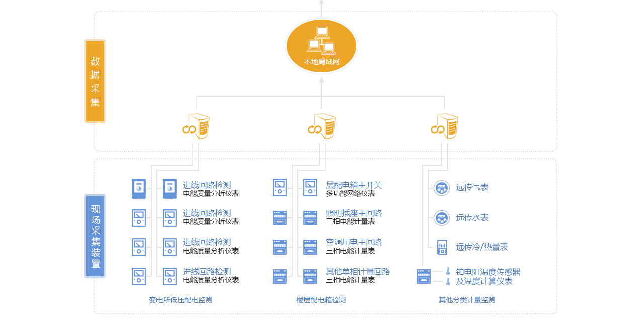Click the 远传水表 round meter icon
Image resolution: width=644 pixels, height=328 pixels.
click(442, 218)
